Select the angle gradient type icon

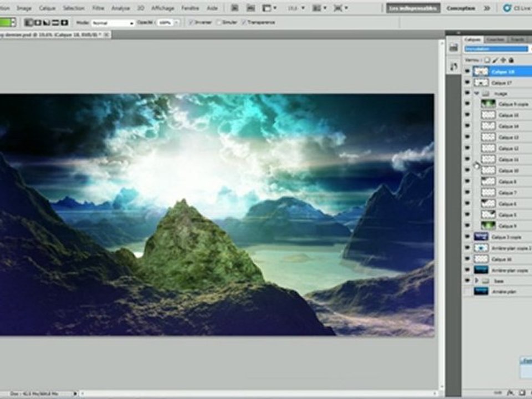pos(47,23)
